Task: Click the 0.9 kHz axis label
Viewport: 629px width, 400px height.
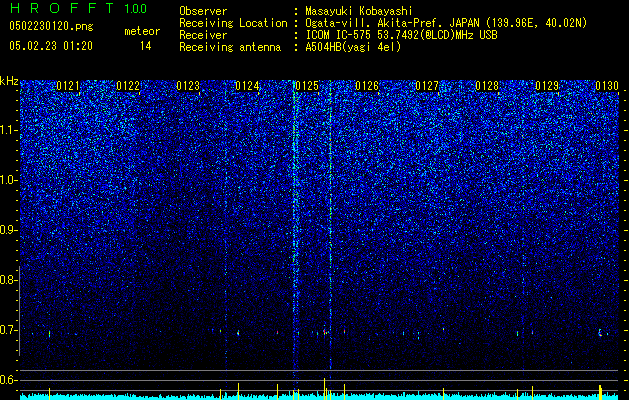Action: coord(7,230)
